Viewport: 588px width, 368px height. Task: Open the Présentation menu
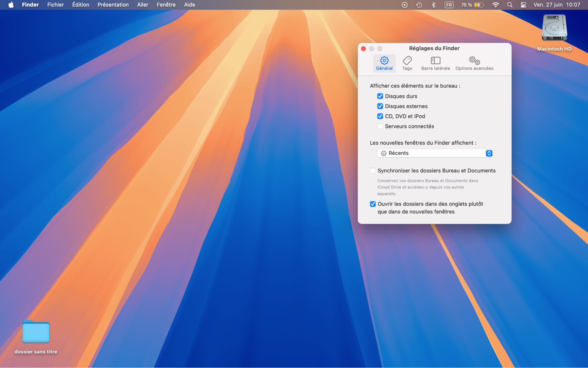point(113,5)
